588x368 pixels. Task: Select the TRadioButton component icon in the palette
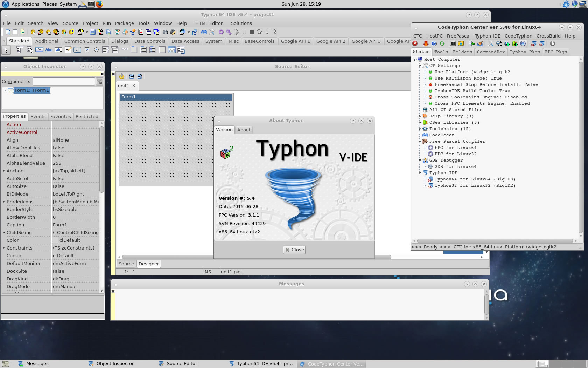[96, 50]
